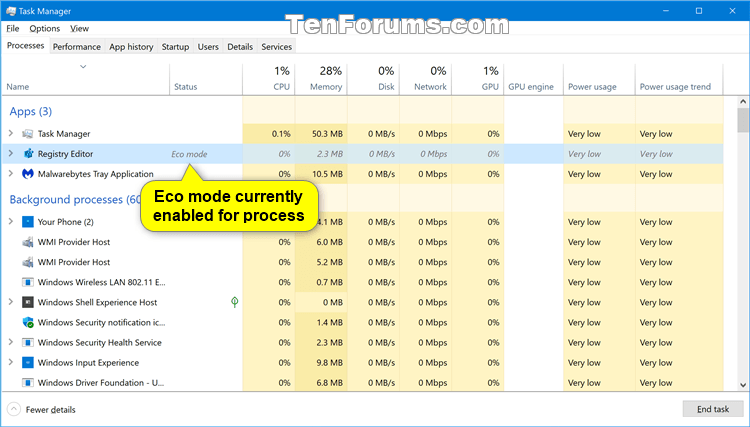Viewport: 750px width, 427px height.
Task: Minimize the Task Manager window
Action: coord(666,11)
